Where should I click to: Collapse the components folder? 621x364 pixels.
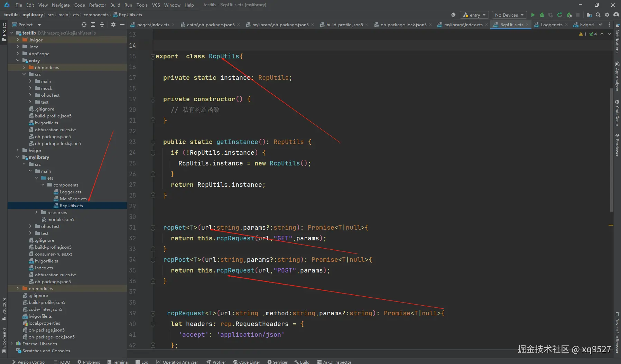click(x=43, y=185)
